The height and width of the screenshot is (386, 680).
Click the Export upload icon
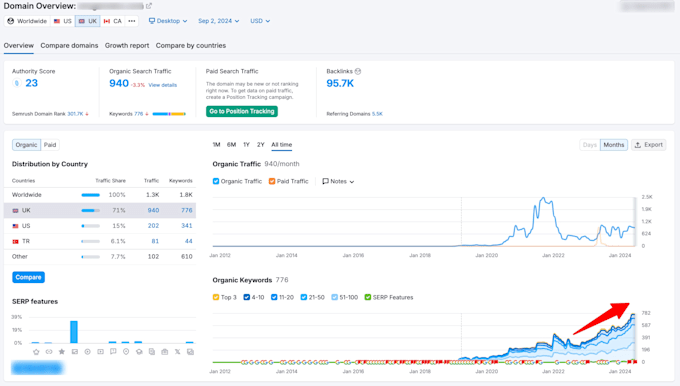click(638, 145)
